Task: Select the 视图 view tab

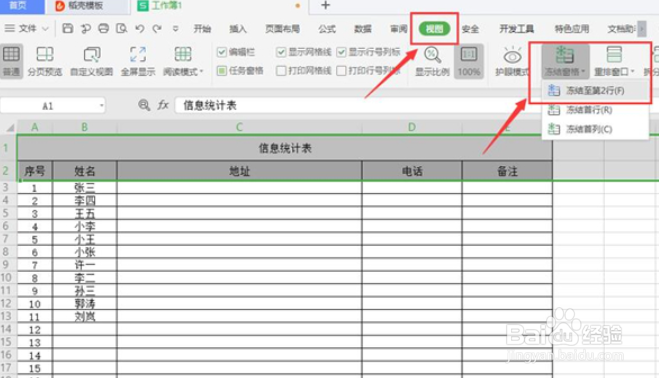Action: pyautogui.click(x=434, y=29)
